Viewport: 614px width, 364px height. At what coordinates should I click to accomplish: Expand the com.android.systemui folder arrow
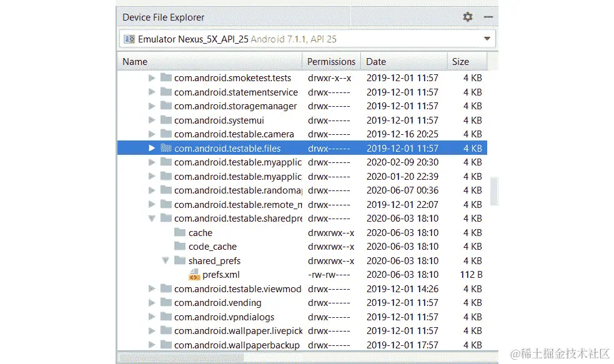(x=152, y=120)
